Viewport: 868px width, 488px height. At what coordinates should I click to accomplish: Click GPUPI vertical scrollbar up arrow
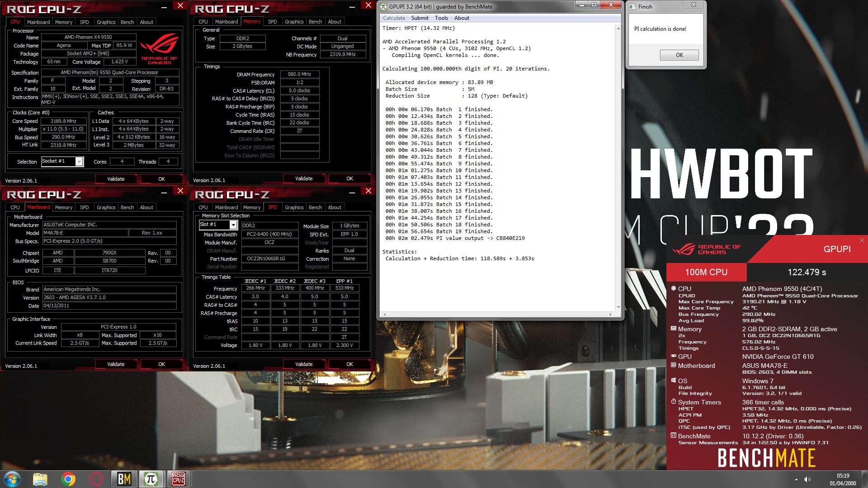click(x=618, y=28)
